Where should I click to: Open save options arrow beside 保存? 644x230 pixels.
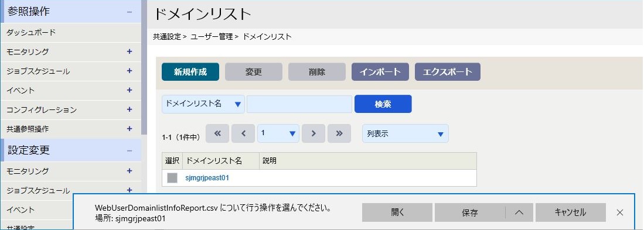pyautogui.click(x=519, y=212)
